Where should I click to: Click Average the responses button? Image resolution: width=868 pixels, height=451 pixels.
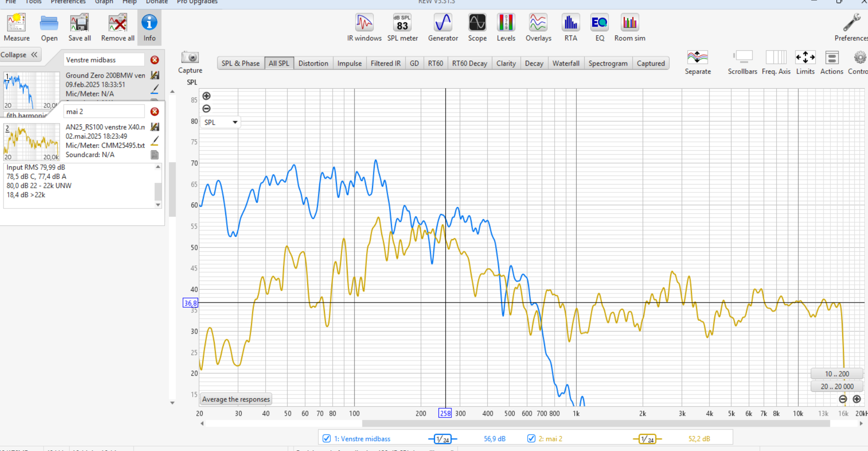click(x=236, y=399)
